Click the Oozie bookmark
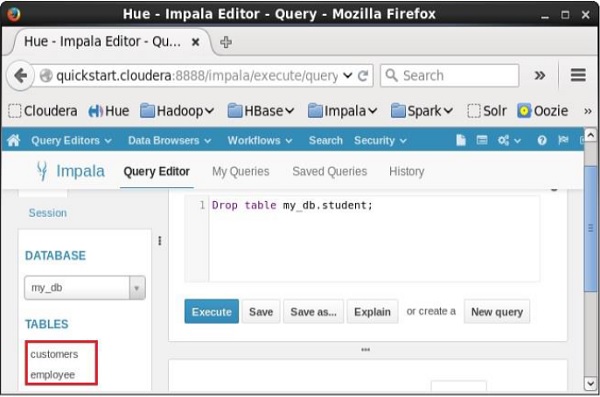 click(543, 111)
